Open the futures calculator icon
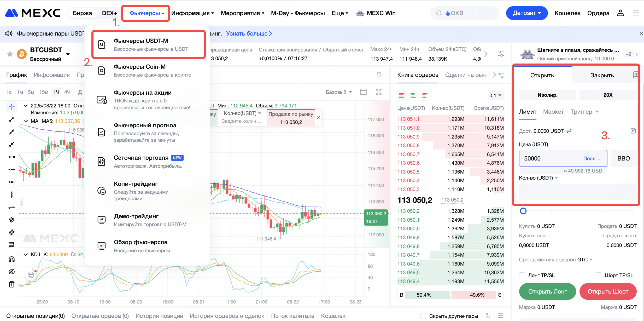The width and height of the screenshot is (644, 321). click(x=633, y=131)
